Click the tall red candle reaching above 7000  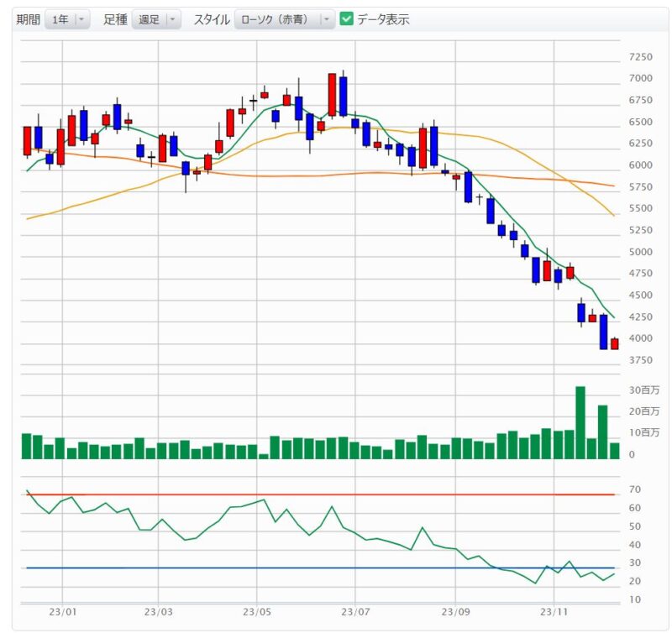(332, 95)
